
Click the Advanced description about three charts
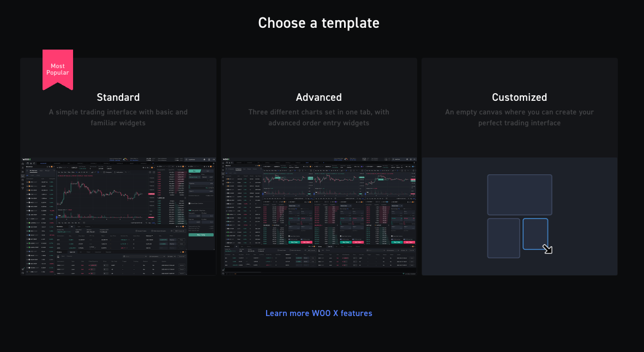318,117
